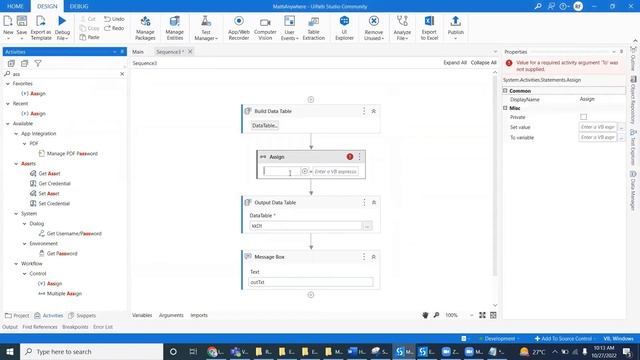Collapse the Misc properties section
Image resolution: width=640 pixels, height=360 pixels.
[505, 108]
